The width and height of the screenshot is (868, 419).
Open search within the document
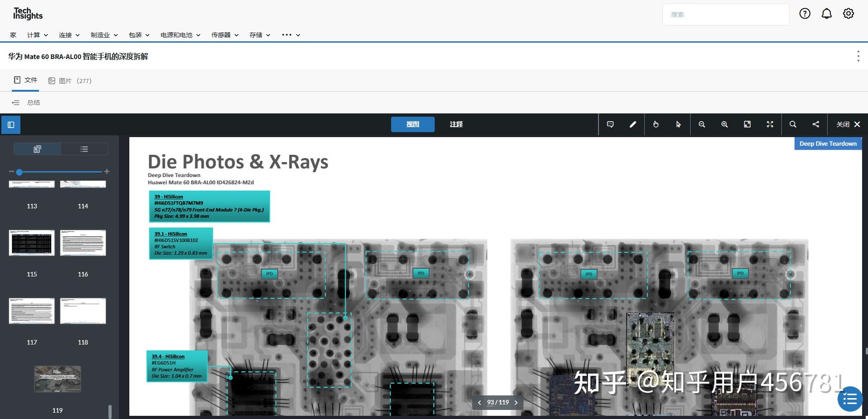coord(793,124)
